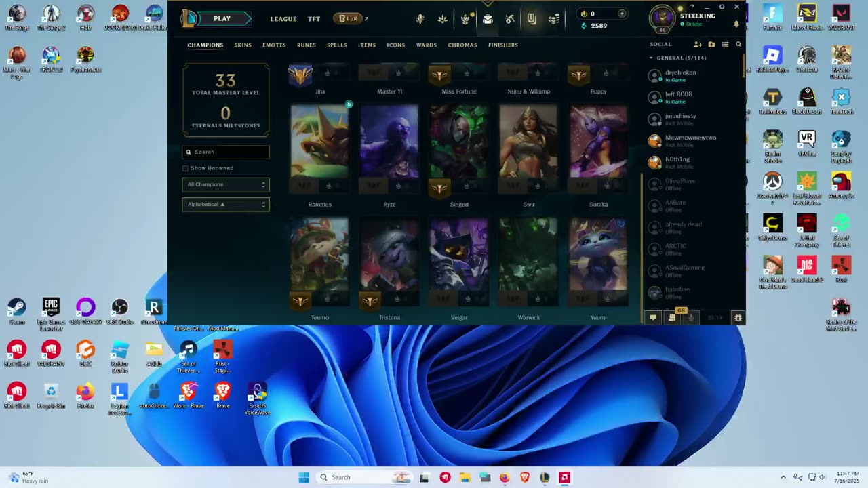Select the Veigar champion card
This screenshot has height=488, width=868.
[x=459, y=262]
